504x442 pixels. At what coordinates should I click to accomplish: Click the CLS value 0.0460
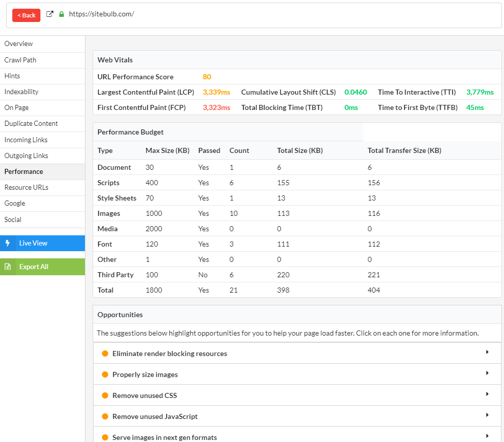(x=356, y=92)
